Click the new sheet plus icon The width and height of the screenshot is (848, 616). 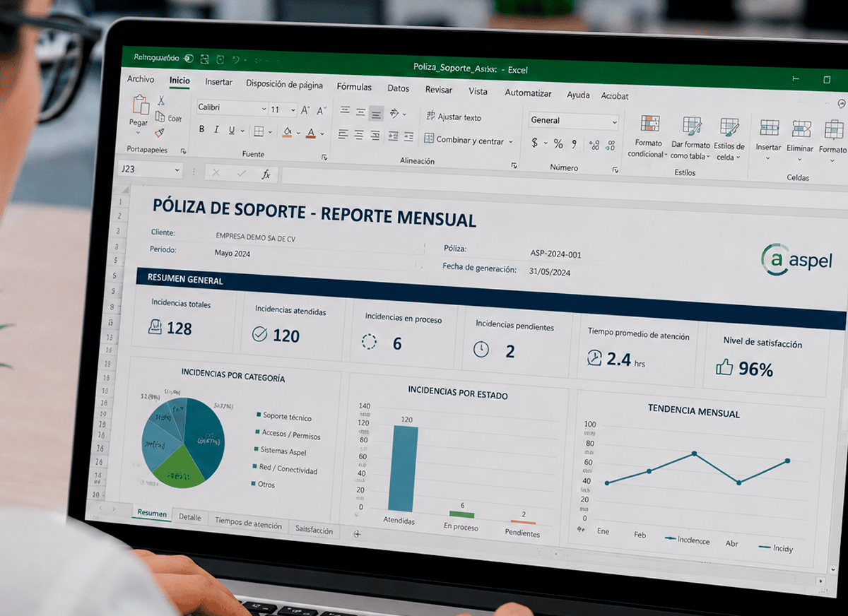[357, 534]
